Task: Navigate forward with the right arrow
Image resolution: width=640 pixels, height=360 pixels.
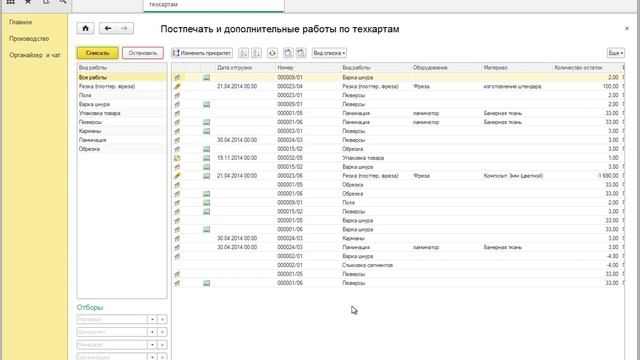Action: 125,28
